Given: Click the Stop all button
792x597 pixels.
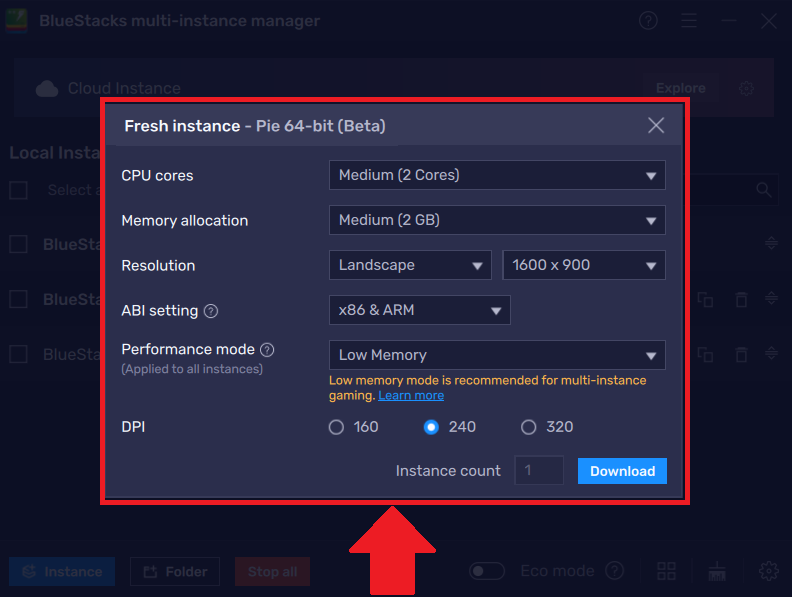Looking at the screenshot, I should click(272, 572).
